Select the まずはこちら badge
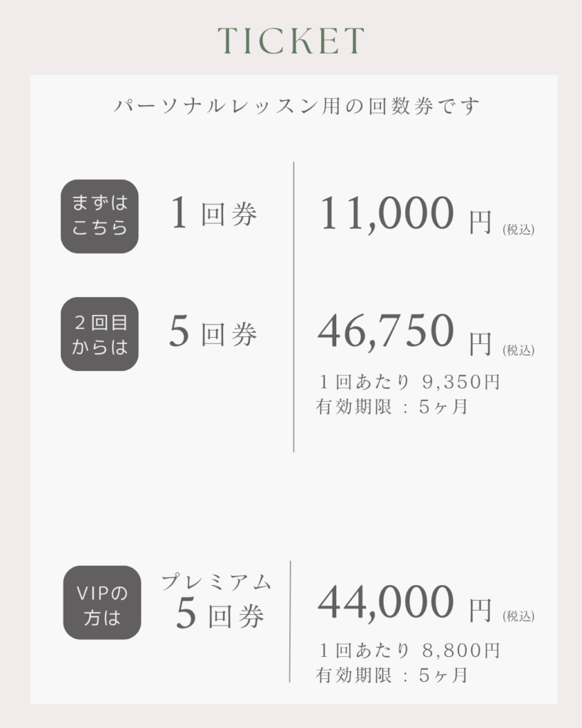This screenshot has height=728, width=582. coord(99,216)
